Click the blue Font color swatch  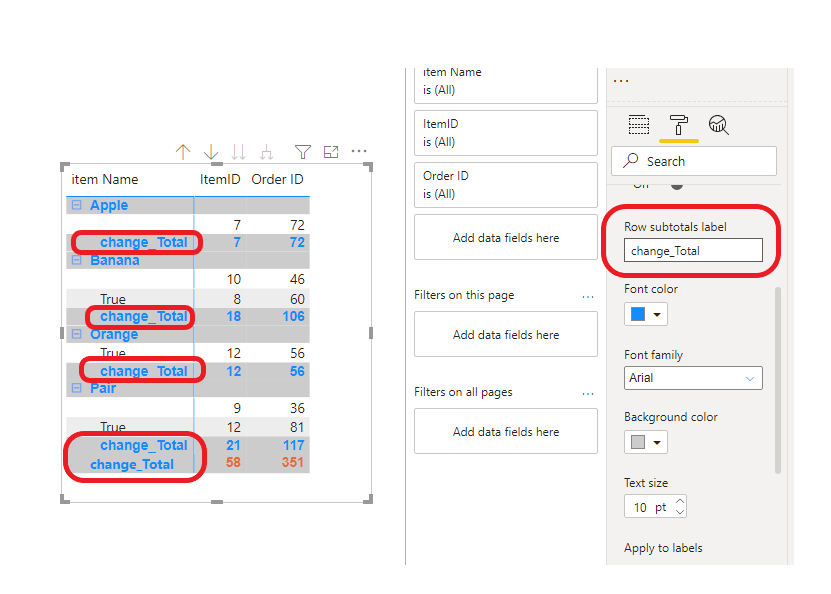638,314
